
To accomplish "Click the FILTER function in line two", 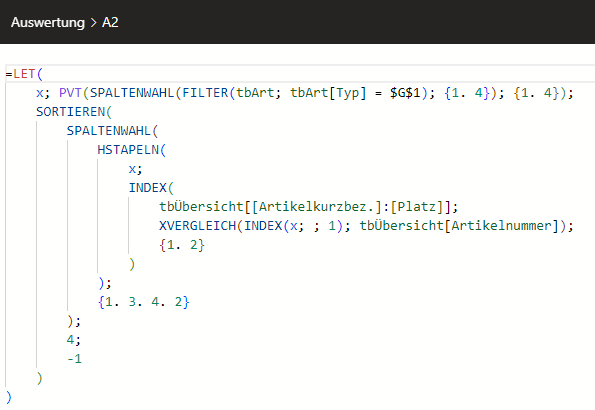I will click(205, 93).
